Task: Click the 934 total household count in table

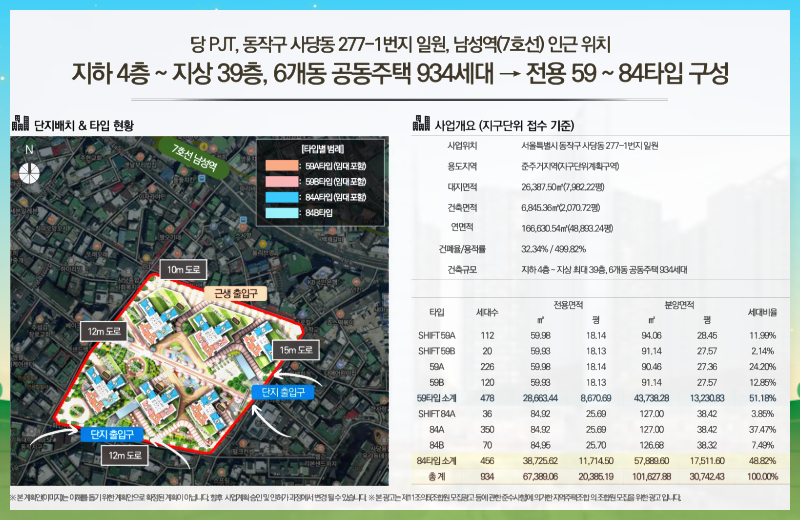Action: (x=487, y=477)
